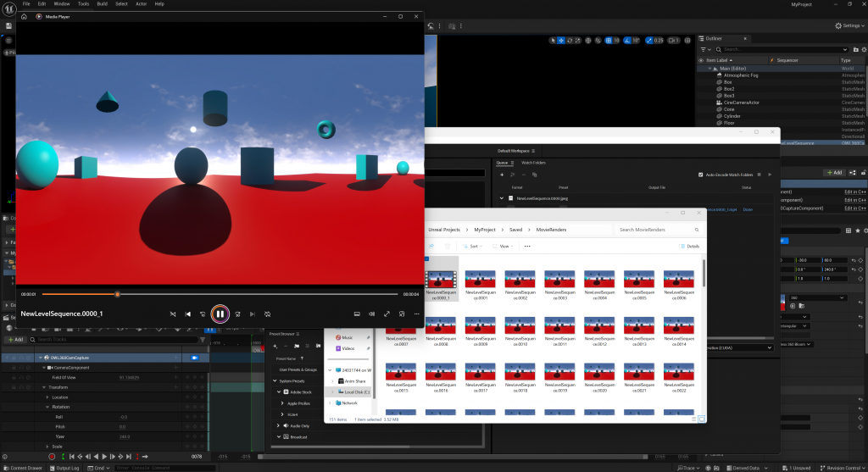Click MyProject in Explorer breadcrumb
The image size is (868, 472).
[484, 230]
